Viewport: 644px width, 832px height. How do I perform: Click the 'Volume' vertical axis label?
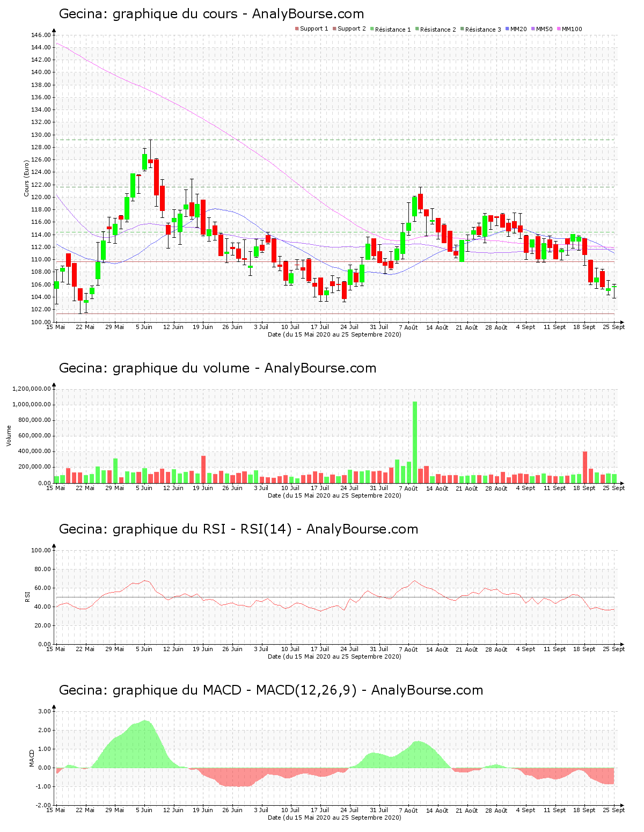tap(9, 435)
